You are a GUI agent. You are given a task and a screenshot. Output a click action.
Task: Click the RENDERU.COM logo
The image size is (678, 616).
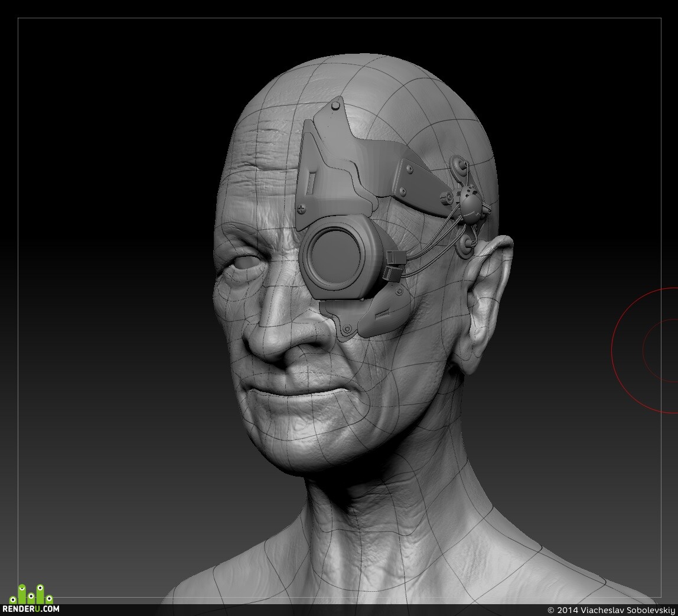(31, 609)
